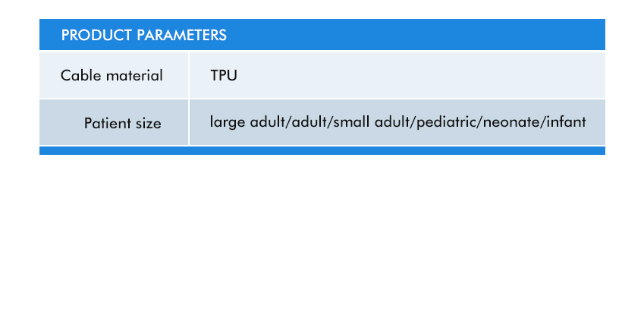Image resolution: width=644 pixels, height=315 pixels.
Task: Click the PRODUCT PARAMETERS header title
Action: click(x=143, y=35)
